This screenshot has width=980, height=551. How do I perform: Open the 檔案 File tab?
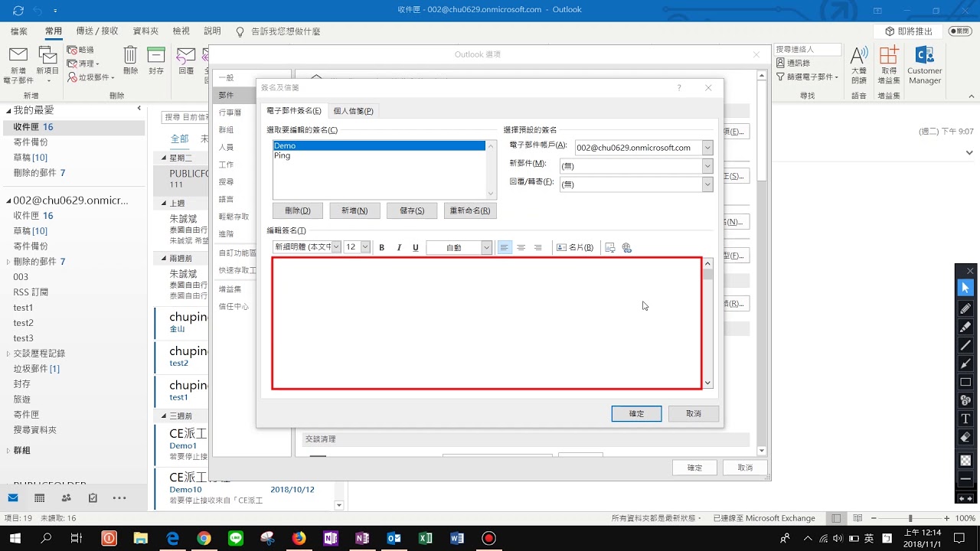point(19,31)
